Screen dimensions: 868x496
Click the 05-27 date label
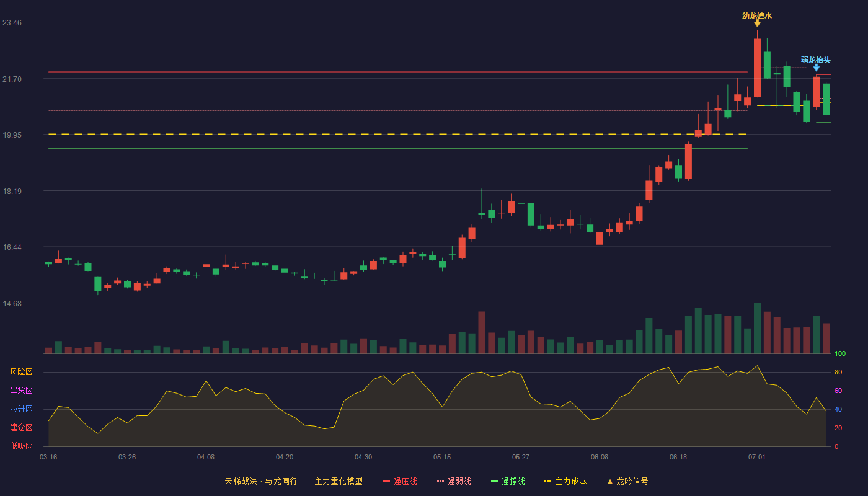[521, 457]
